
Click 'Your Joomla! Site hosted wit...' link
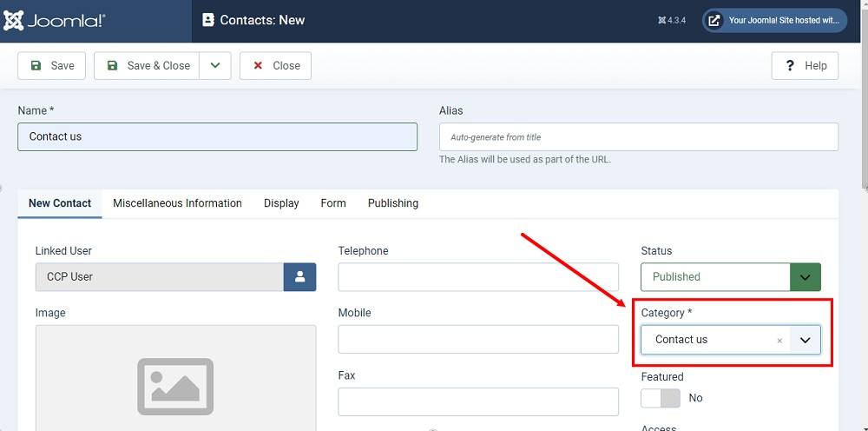775,21
